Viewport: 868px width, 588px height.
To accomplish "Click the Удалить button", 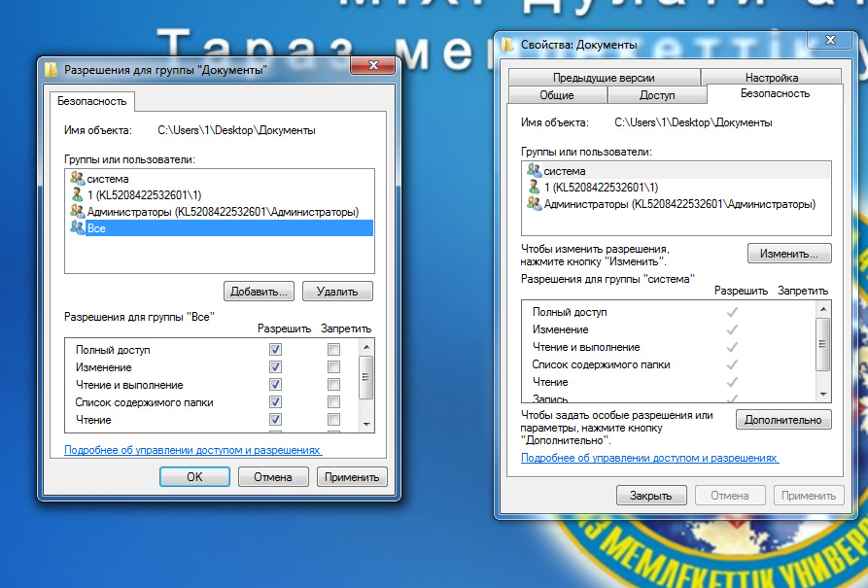I will 337,292.
